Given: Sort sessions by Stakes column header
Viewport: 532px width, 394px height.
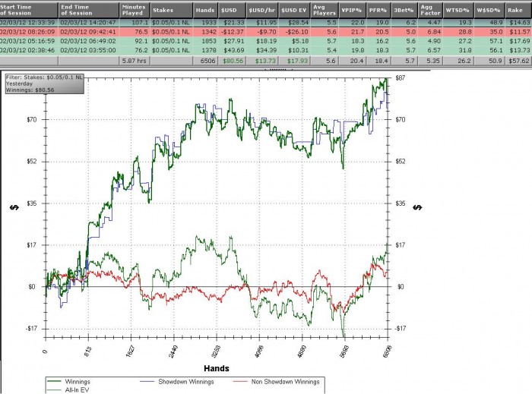Looking at the screenshot, I should [x=171, y=10].
